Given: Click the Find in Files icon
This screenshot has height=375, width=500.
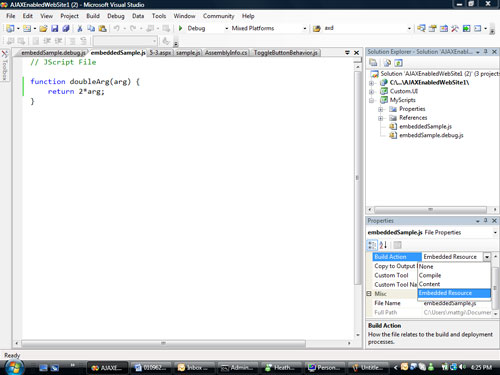Looking at the screenshot, I should [x=316, y=28].
